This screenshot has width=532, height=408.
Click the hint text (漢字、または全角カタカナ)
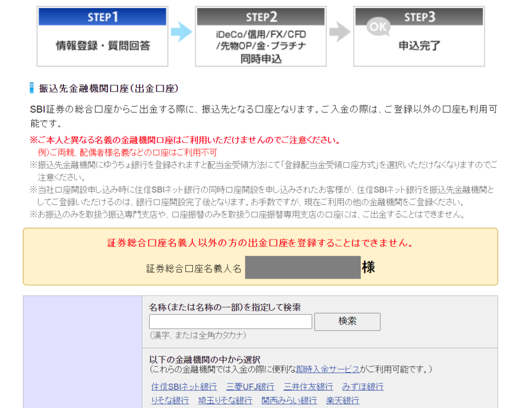(x=198, y=335)
